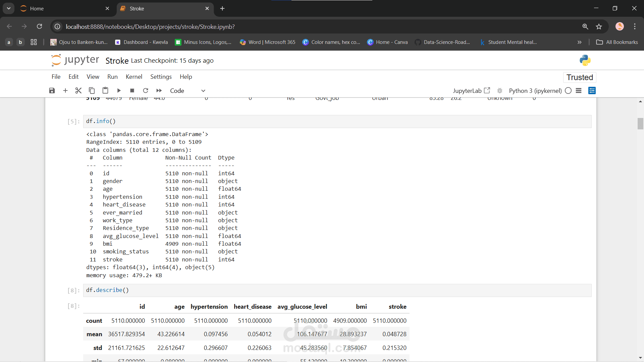Image resolution: width=644 pixels, height=362 pixels.
Task: Insert a new cell below with plus icon
Action: (65, 90)
